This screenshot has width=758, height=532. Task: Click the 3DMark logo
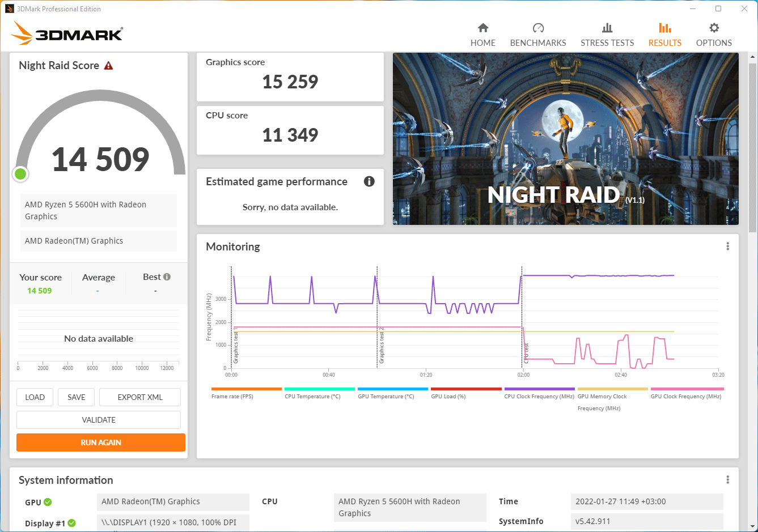67,33
